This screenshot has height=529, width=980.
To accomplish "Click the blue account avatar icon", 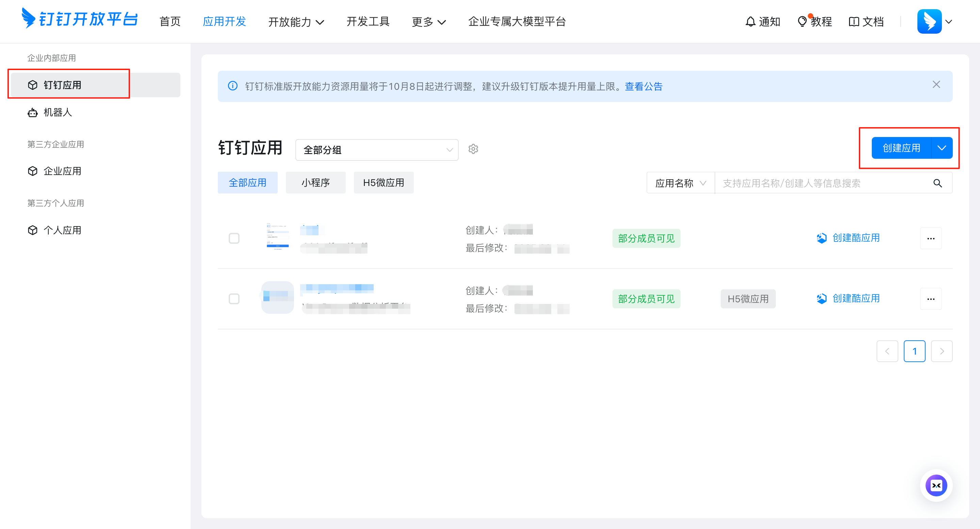I will coord(929,22).
